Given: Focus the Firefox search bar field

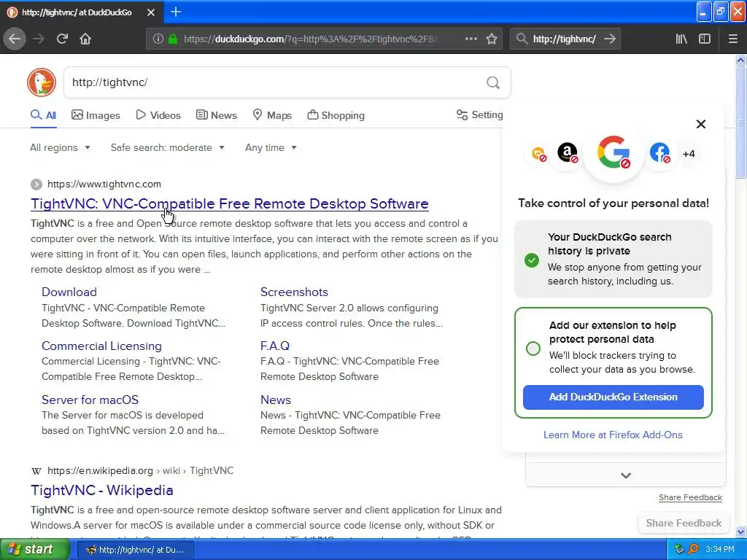Looking at the screenshot, I should pyautogui.click(x=564, y=39).
